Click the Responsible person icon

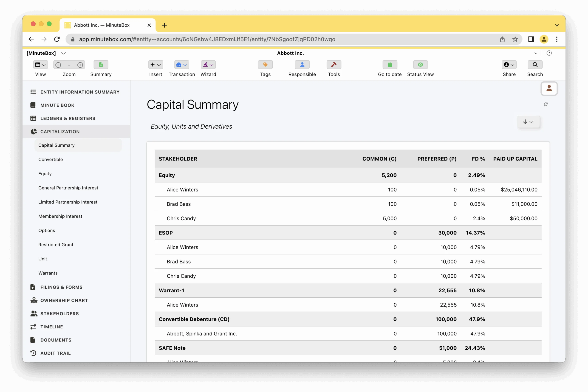302,65
